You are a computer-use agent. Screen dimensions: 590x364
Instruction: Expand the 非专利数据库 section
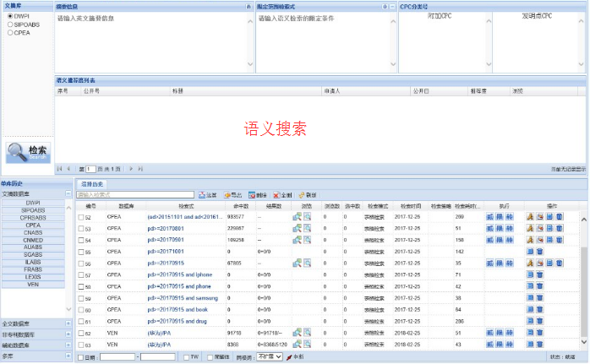coord(67,334)
